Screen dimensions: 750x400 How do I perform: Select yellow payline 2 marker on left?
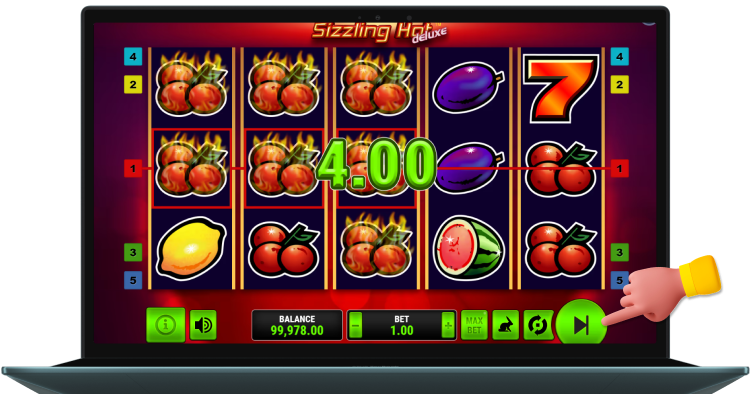pos(133,85)
